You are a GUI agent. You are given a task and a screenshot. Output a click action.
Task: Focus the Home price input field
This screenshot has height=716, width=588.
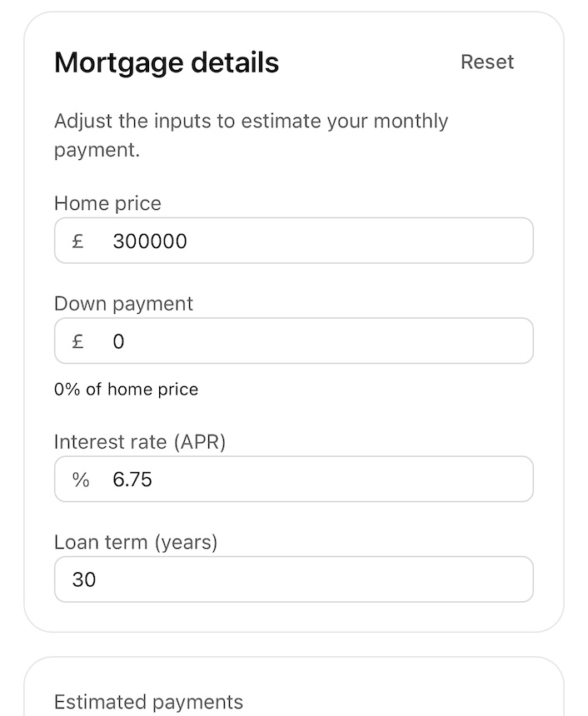pyautogui.click(x=333, y=241)
